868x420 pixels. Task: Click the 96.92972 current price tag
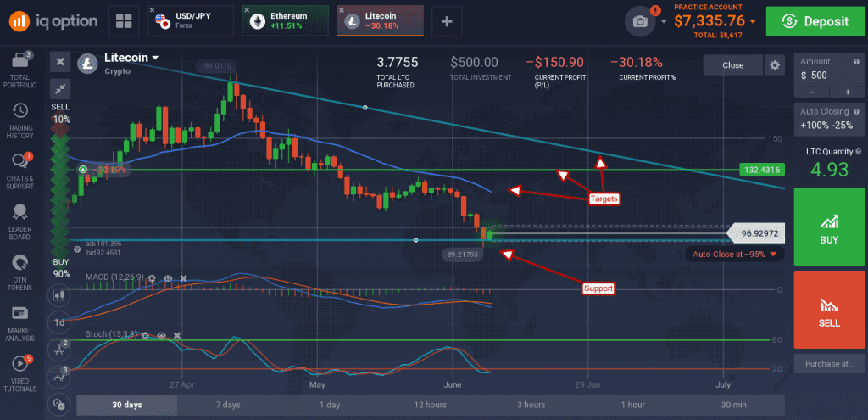coord(757,233)
